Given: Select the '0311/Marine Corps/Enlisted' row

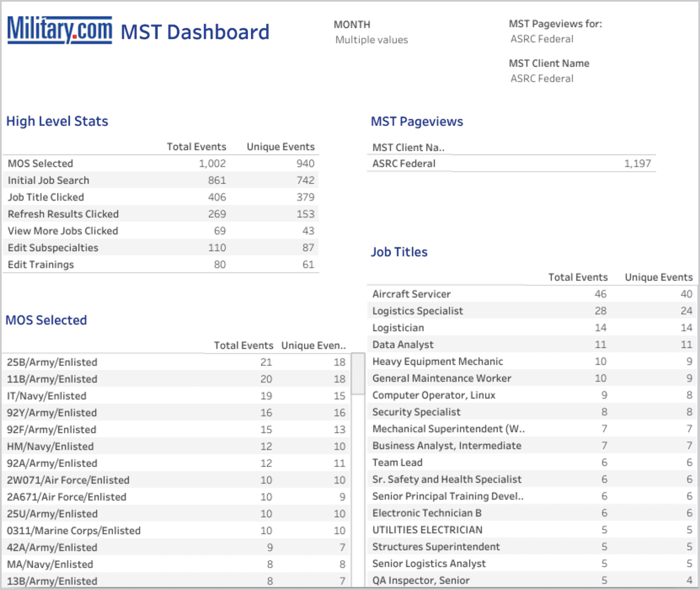Looking at the screenshot, I should [x=176, y=531].
